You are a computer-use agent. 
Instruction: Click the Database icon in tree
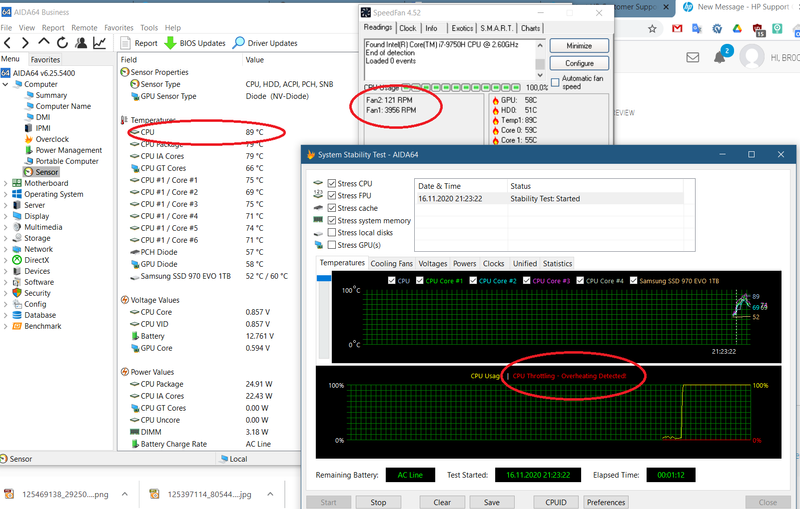pos(17,315)
